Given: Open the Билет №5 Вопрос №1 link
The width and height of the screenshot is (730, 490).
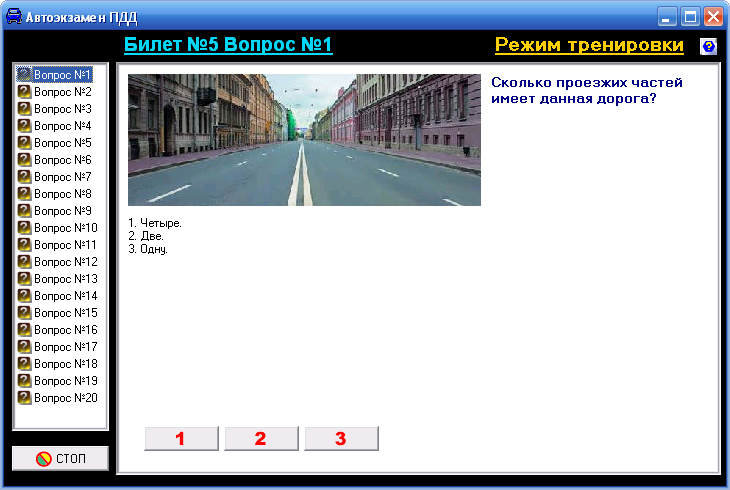Looking at the screenshot, I should pos(227,45).
